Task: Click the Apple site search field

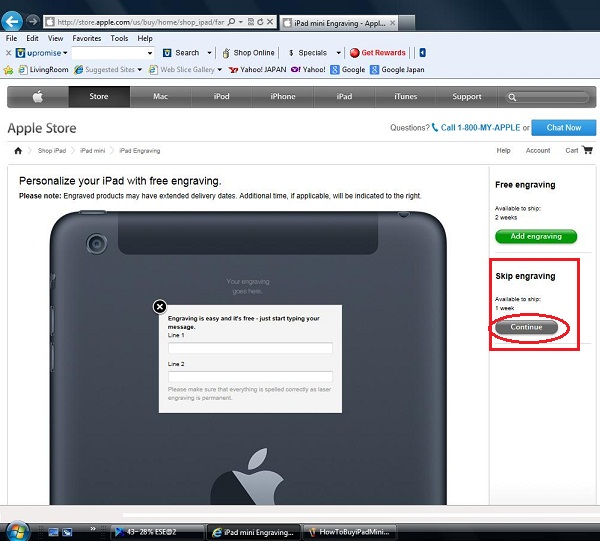Action: click(x=547, y=97)
